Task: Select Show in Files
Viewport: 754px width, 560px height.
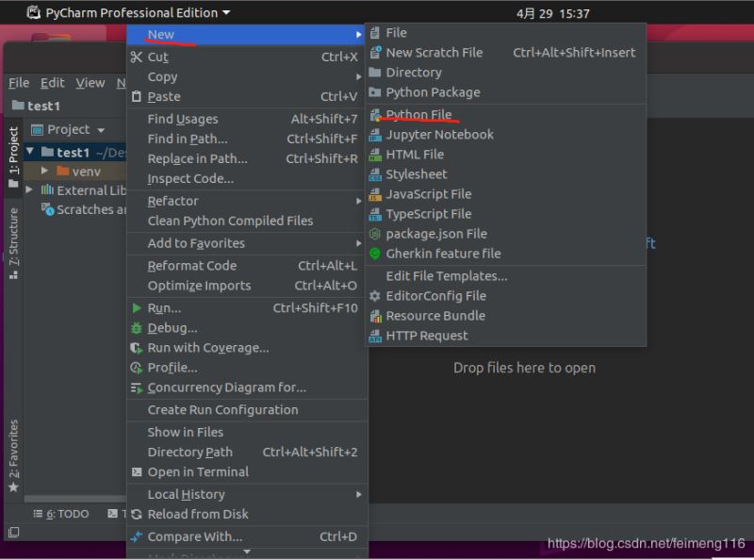Action: (x=247, y=433)
